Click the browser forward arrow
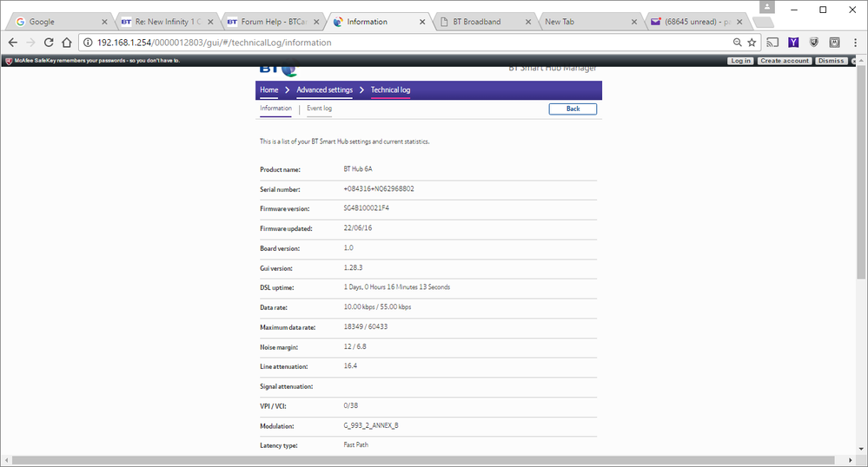868x467 pixels. 30,43
